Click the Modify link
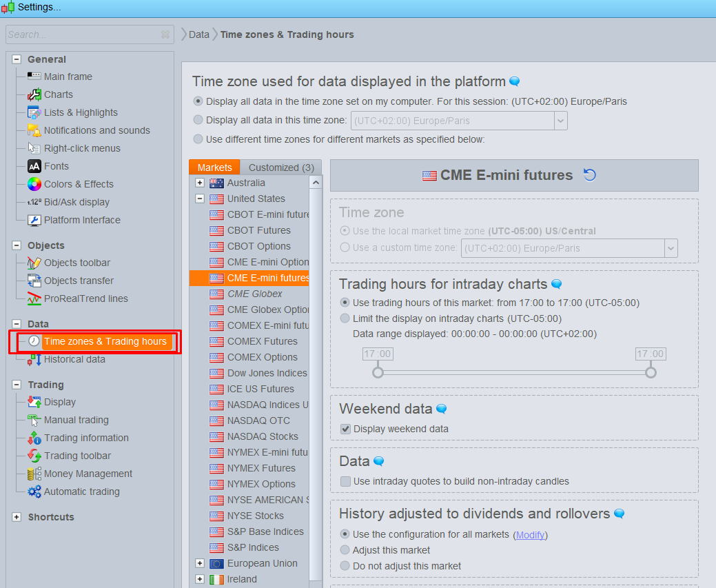The width and height of the screenshot is (716, 588). pyautogui.click(x=530, y=534)
